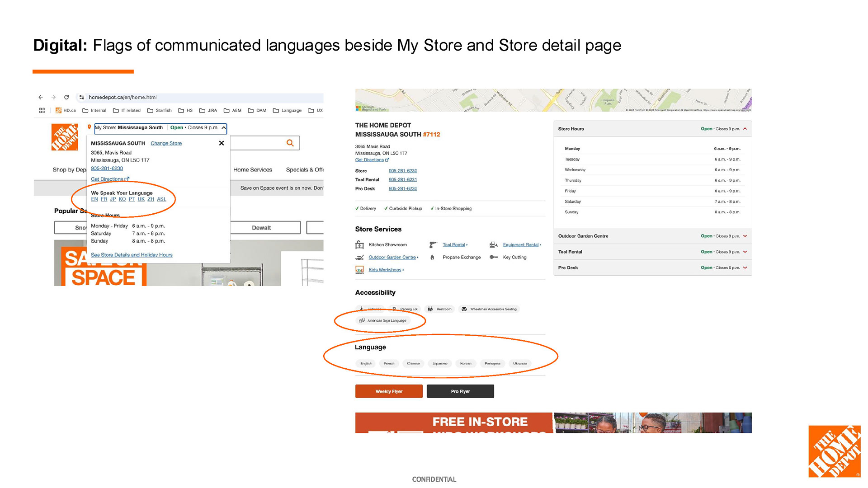This screenshot has width=868, height=488.
Task: Open the JIRA bookmarks folder
Action: 208,110
